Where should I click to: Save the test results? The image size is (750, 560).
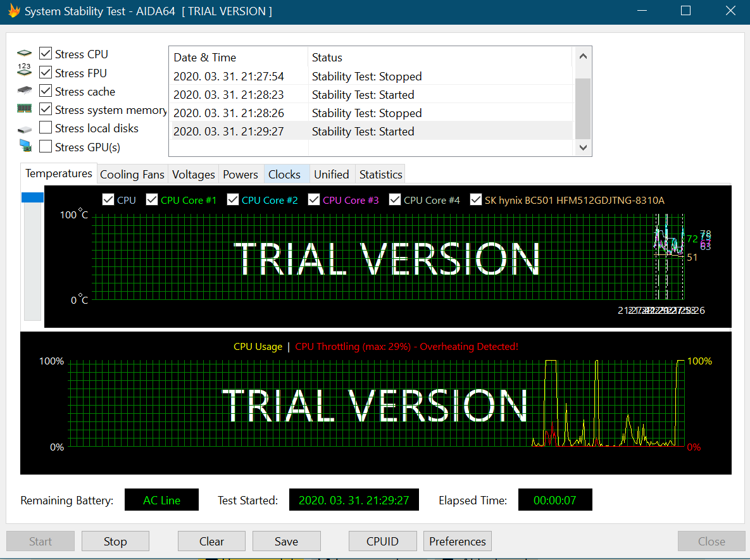(287, 542)
